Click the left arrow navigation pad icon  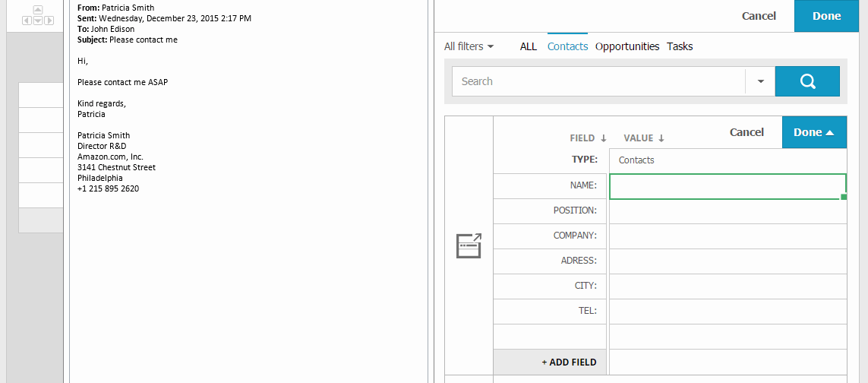(x=27, y=21)
